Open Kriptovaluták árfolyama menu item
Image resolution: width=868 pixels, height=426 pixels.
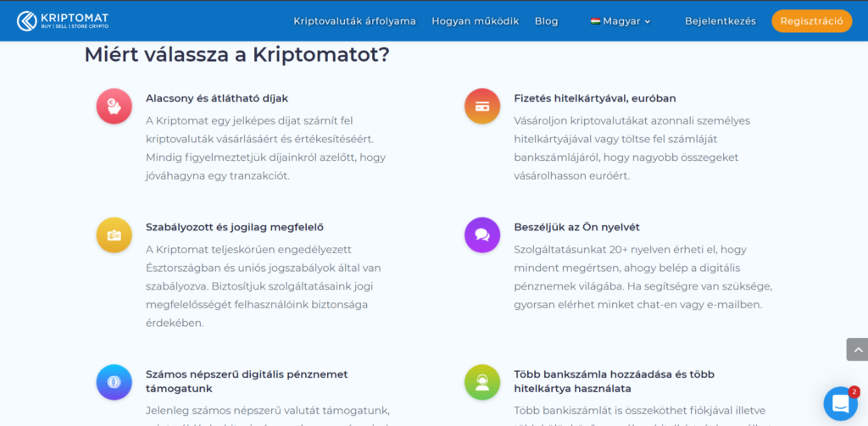[355, 21]
